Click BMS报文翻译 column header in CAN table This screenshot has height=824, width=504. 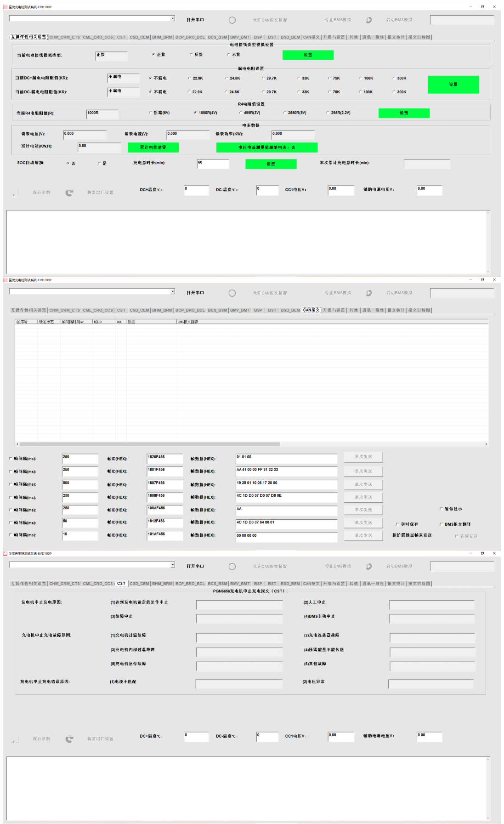pos(333,322)
